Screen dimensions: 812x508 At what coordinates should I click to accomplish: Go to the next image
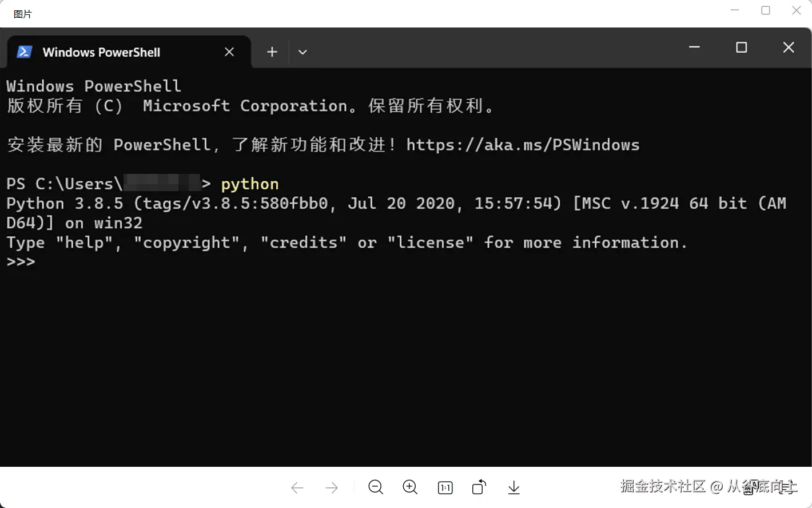pyautogui.click(x=332, y=488)
